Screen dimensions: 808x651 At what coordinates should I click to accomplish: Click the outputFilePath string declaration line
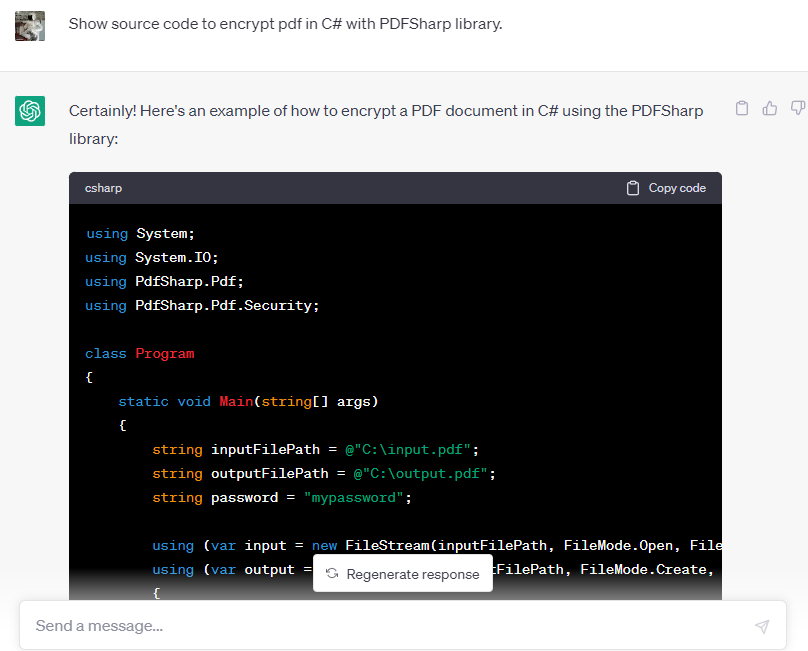(x=324, y=473)
